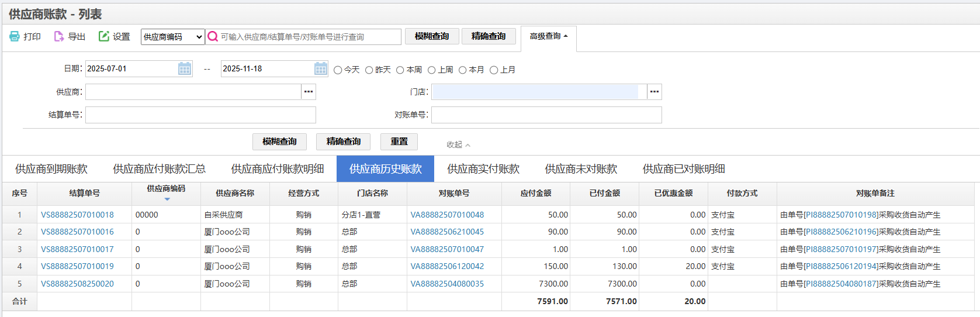Select the 今天 (today) radio button
Screen dimensions: 980x317
[x=338, y=70]
